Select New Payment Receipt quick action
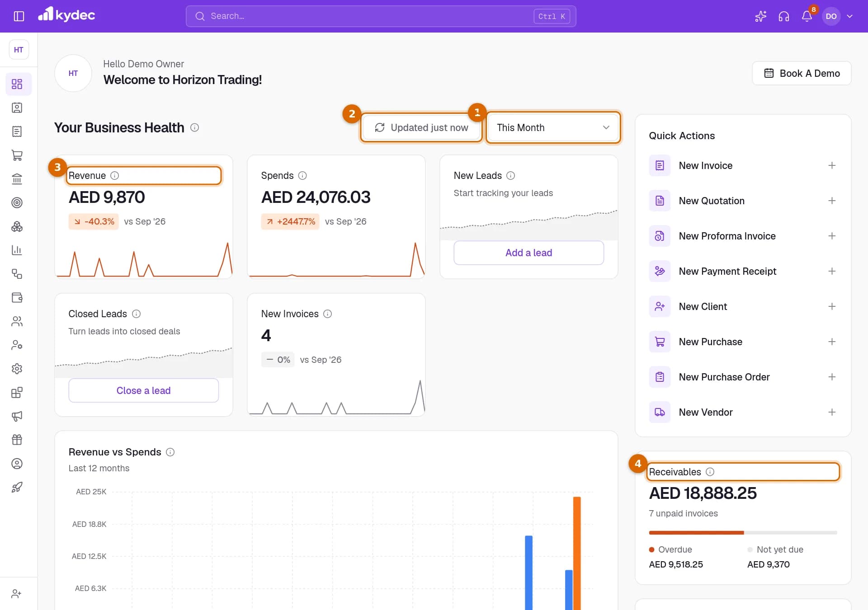 click(743, 271)
